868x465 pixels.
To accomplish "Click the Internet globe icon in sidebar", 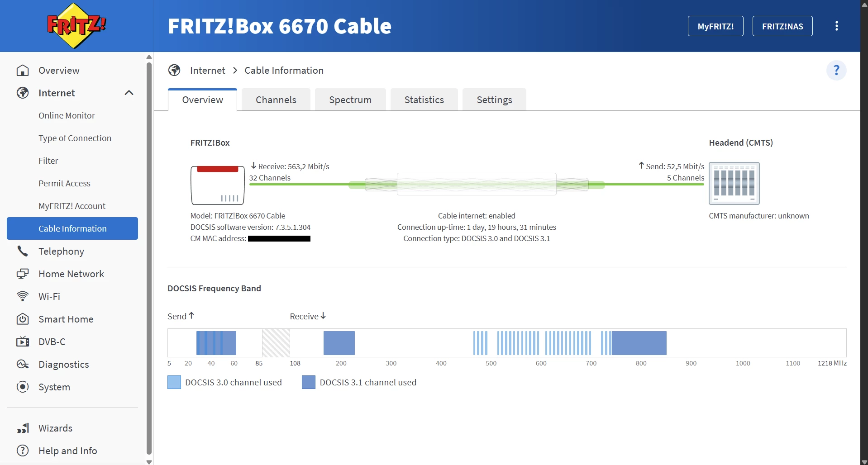I will tap(23, 93).
